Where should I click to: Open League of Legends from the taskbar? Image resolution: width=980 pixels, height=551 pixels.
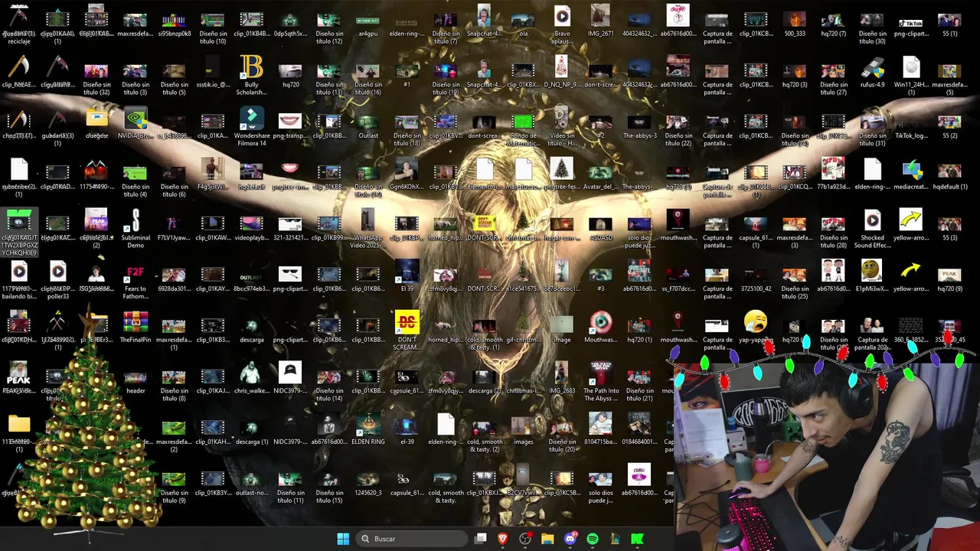pos(614,539)
